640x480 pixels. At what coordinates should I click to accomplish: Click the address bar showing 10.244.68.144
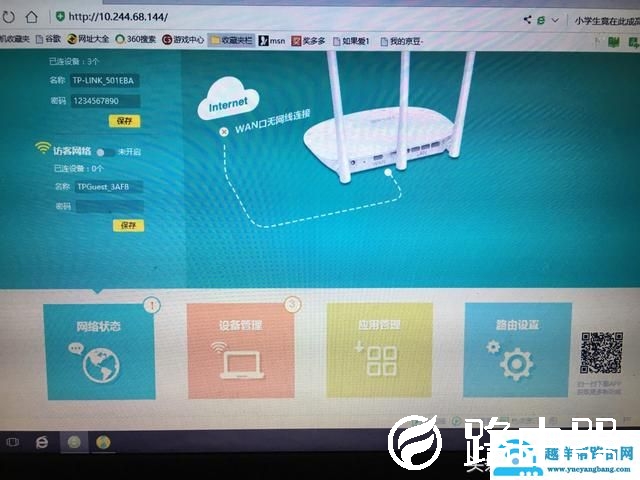[118, 17]
